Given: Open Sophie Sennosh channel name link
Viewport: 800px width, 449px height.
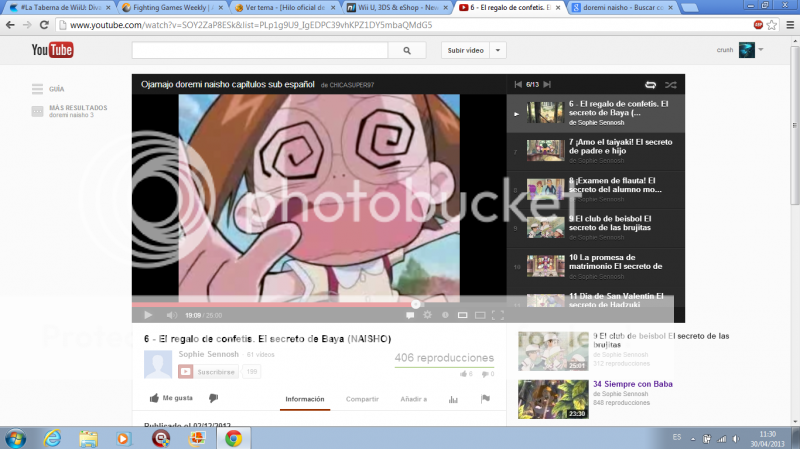Looking at the screenshot, I should 208,354.
